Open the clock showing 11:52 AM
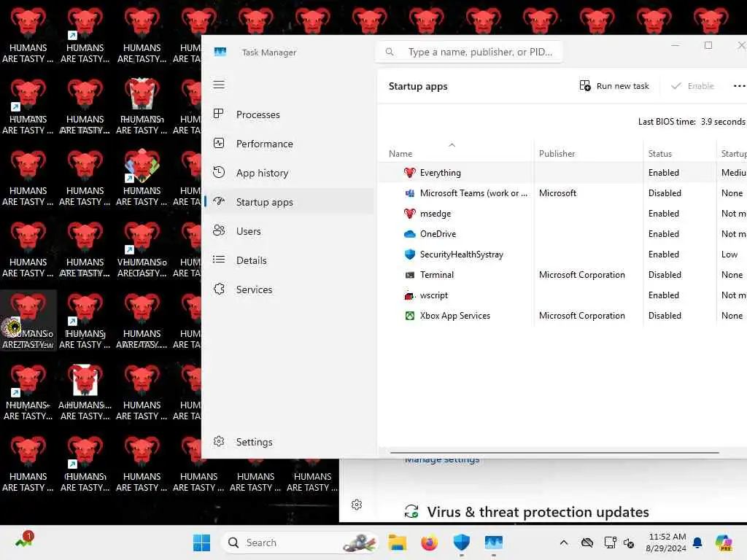Viewport: 747px width, 560px height. pos(667,542)
